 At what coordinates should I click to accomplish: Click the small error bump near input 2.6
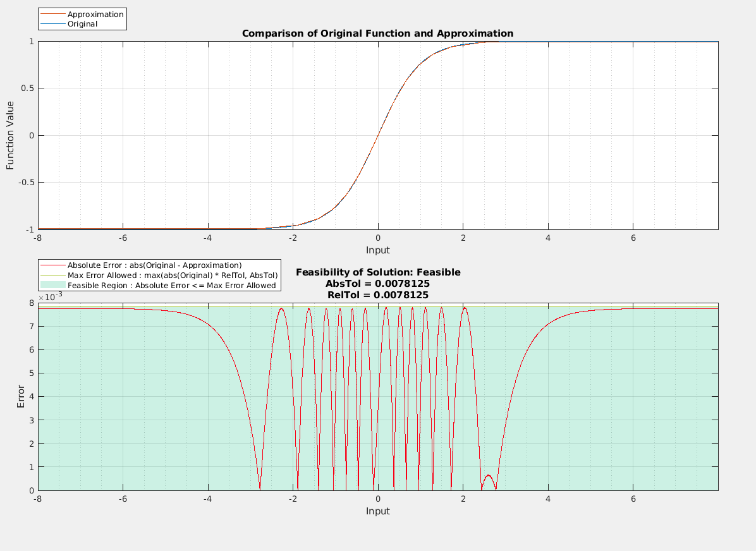point(489,476)
